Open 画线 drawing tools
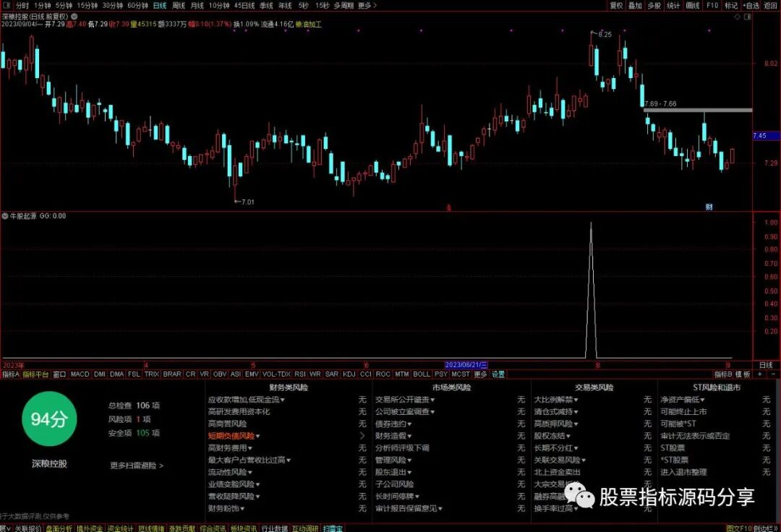781x532 pixels. tap(693, 6)
